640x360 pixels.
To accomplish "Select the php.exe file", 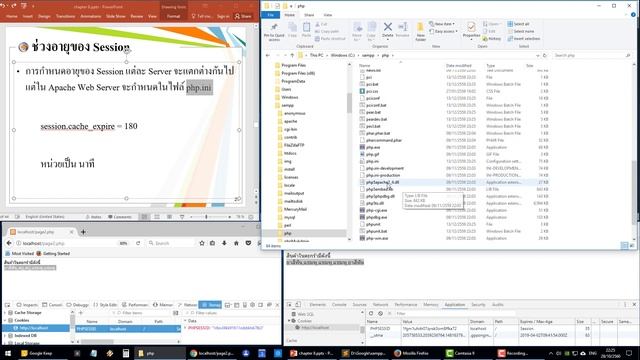I will (373, 147).
